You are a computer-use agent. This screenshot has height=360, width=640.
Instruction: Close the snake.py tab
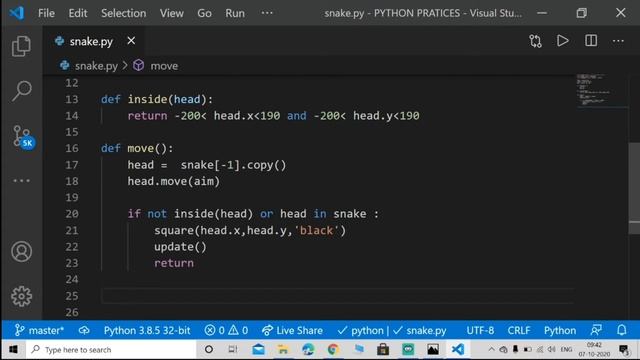point(131,41)
